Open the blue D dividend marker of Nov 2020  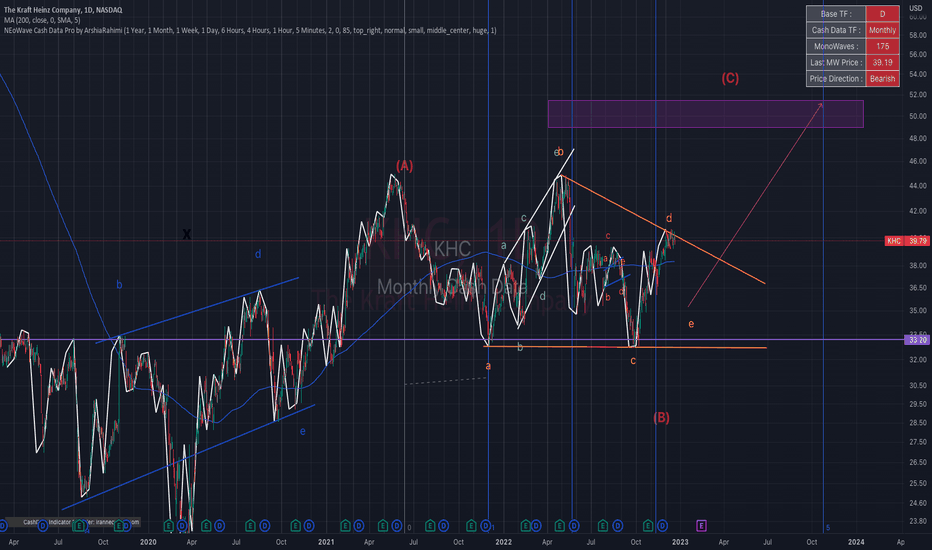(x=309, y=526)
